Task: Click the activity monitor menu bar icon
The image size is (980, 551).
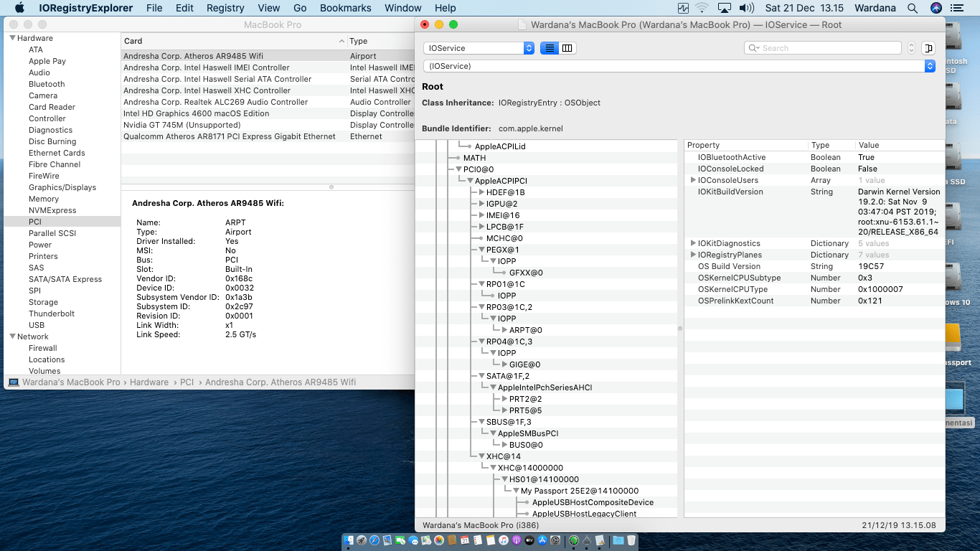Action: pyautogui.click(x=683, y=8)
